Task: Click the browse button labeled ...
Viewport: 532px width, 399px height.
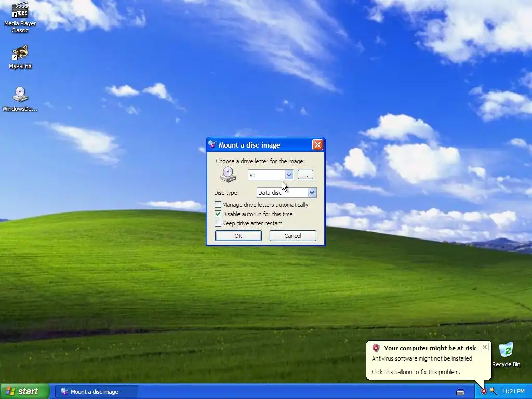Action: click(305, 175)
